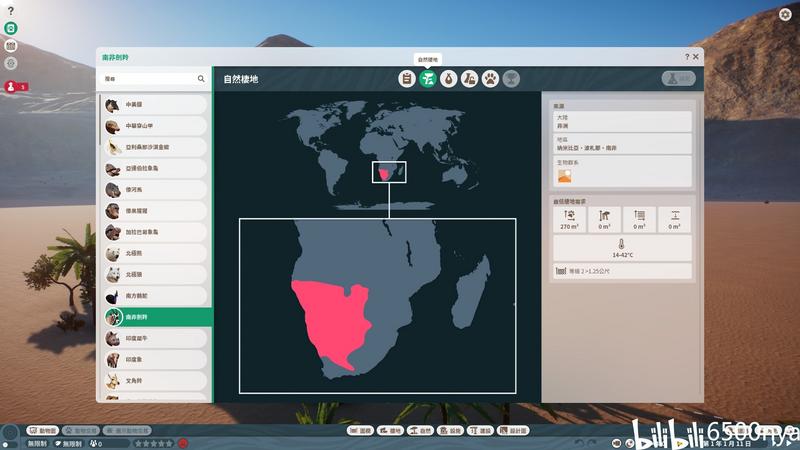The width and height of the screenshot is (800, 450).
Task: Click the water area requirement icon
Action: tap(639, 219)
